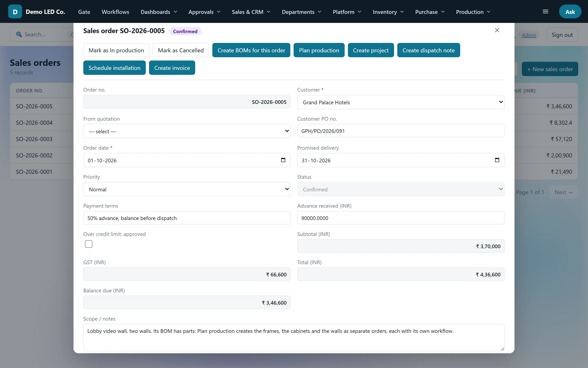Click Schedule installation button

coord(115,68)
